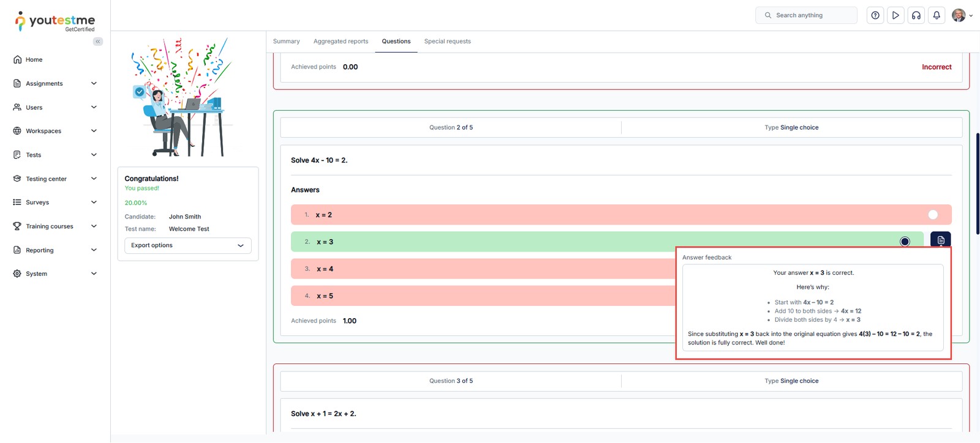Open the Aggregated reports tab
This screenshot has height=443, width=980.
click(x=341, y=42)
